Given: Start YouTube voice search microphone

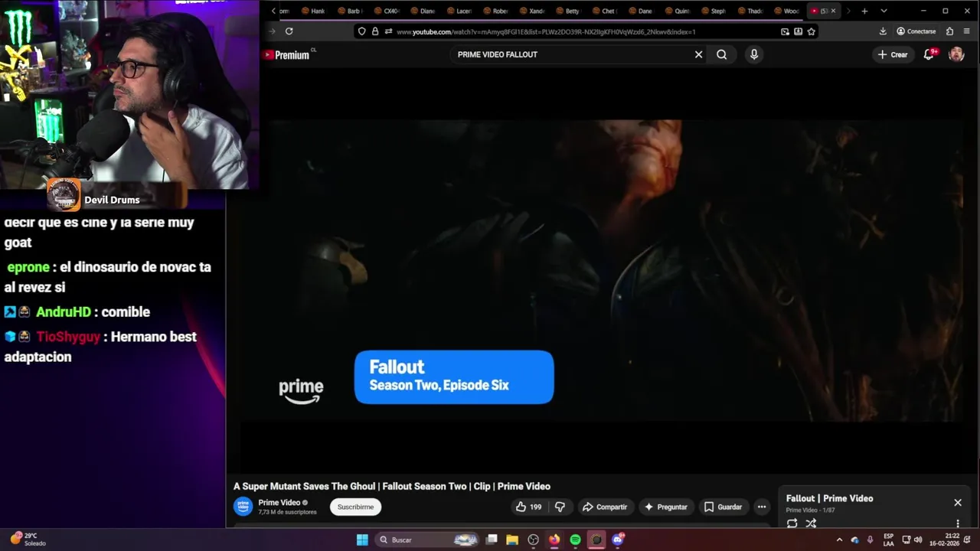Looking at the screenshot, I should point(754,54).
